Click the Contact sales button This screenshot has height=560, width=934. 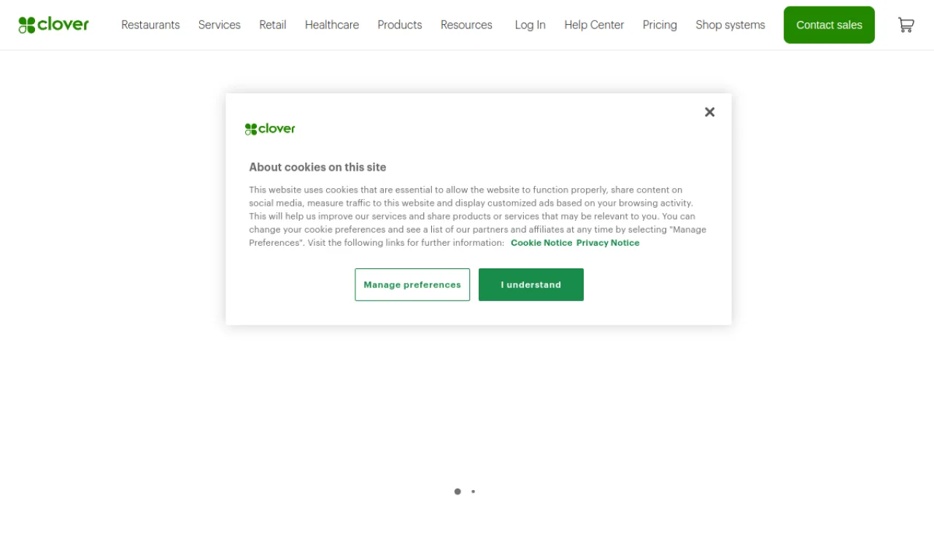click(x=829, y=25)
